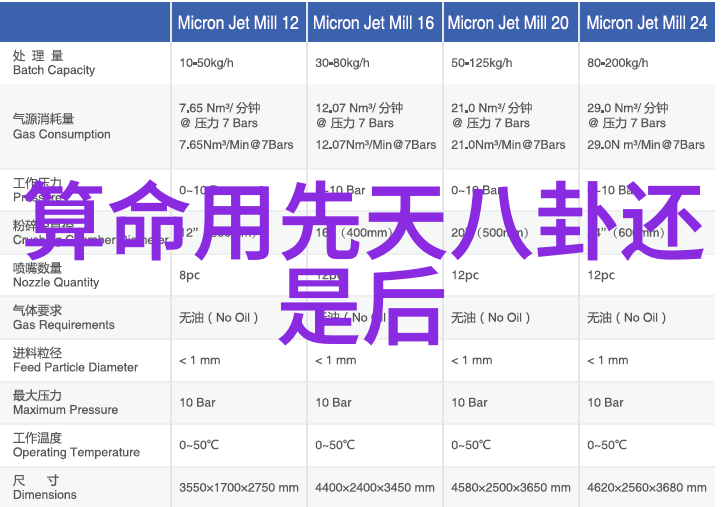Image resolution: width=722 pixels, height=507 pixels.
Task: Select the Operating Temperature row label
Action: point(76,445)
